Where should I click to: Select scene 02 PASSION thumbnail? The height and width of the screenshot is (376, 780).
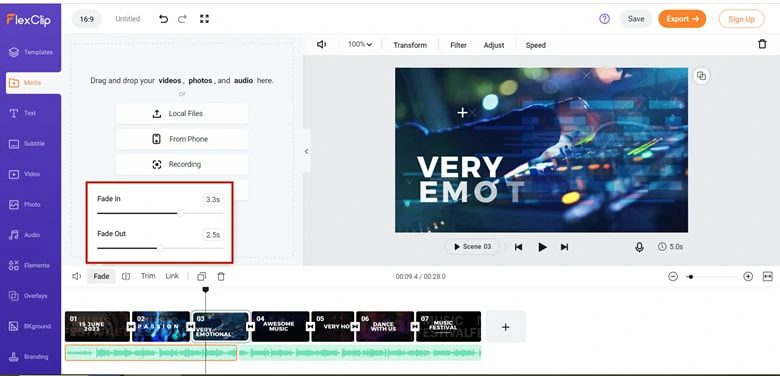coord(161,326)
